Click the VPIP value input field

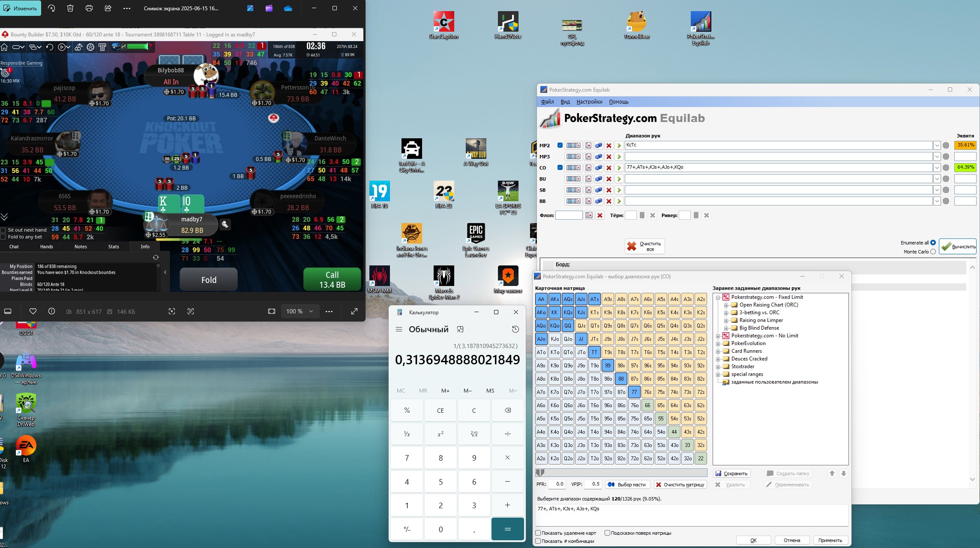[x=593, y=484]
